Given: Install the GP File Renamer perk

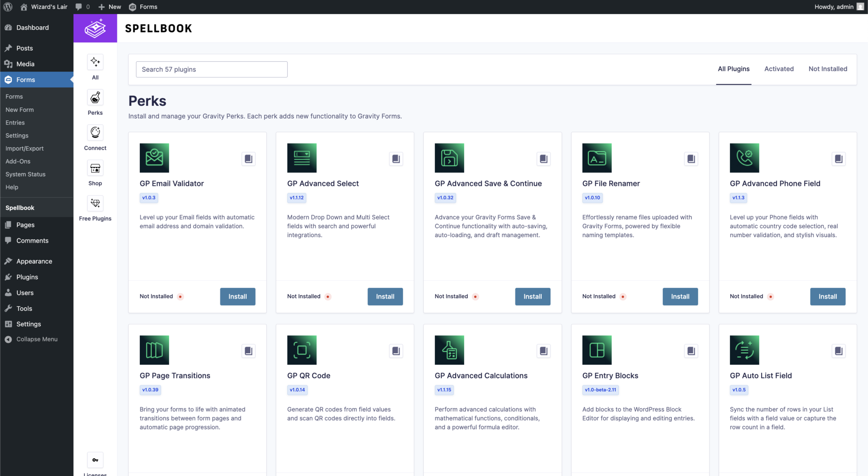Looking at the screenshot, I should pos(680,296).
